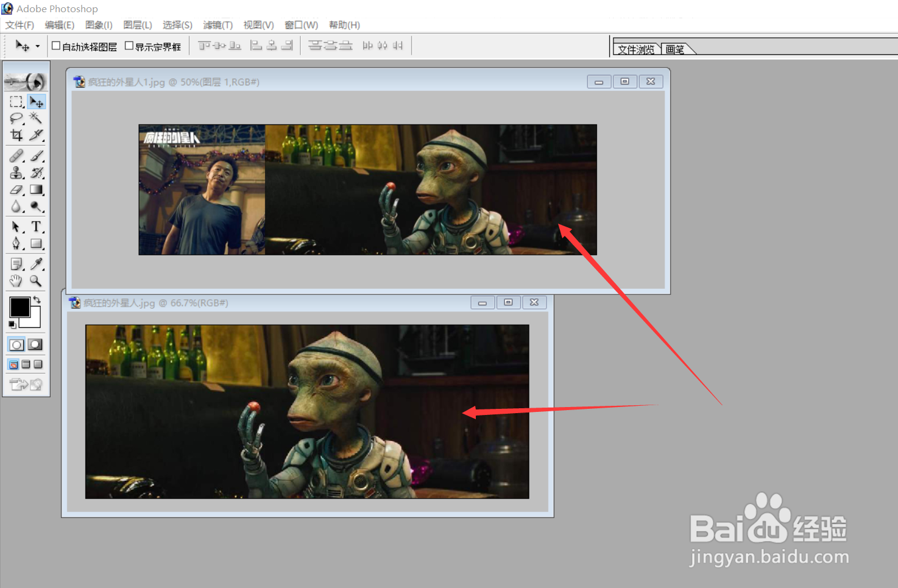The image size is (898, 588).
Task: Switch to the 画笔 palette tab
Action: tap(676, 49)
